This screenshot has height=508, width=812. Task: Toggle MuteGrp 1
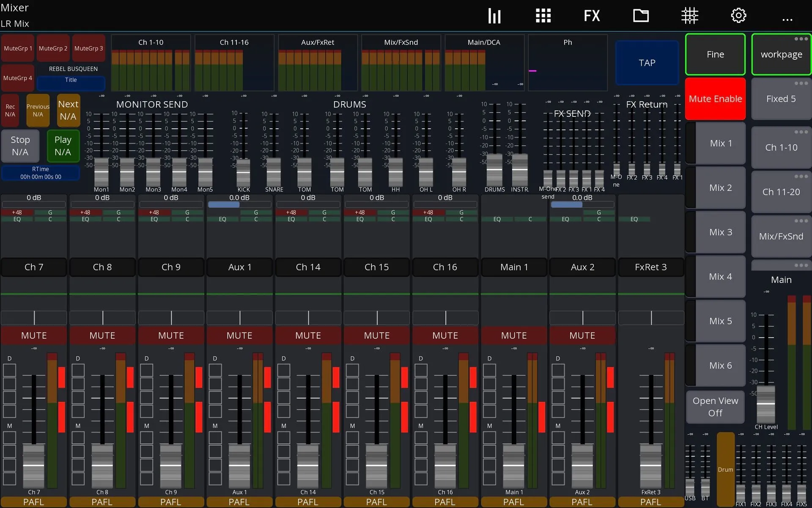coord(18,48)
